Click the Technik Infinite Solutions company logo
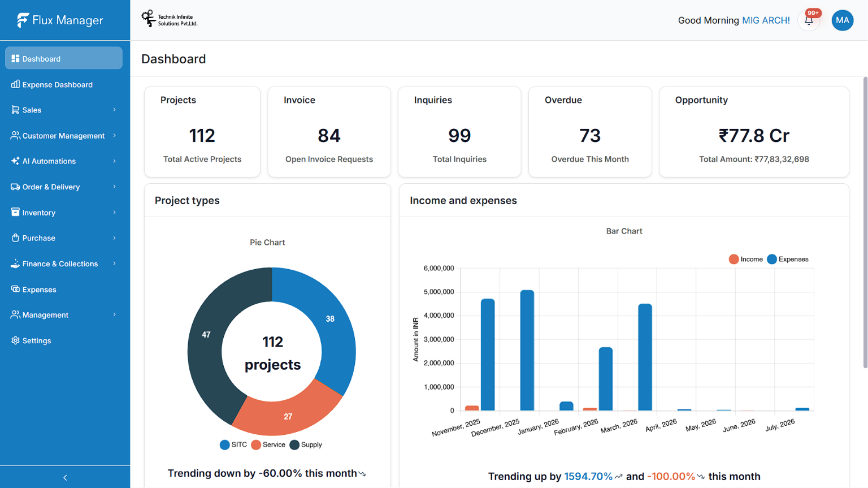 [170, 19]
